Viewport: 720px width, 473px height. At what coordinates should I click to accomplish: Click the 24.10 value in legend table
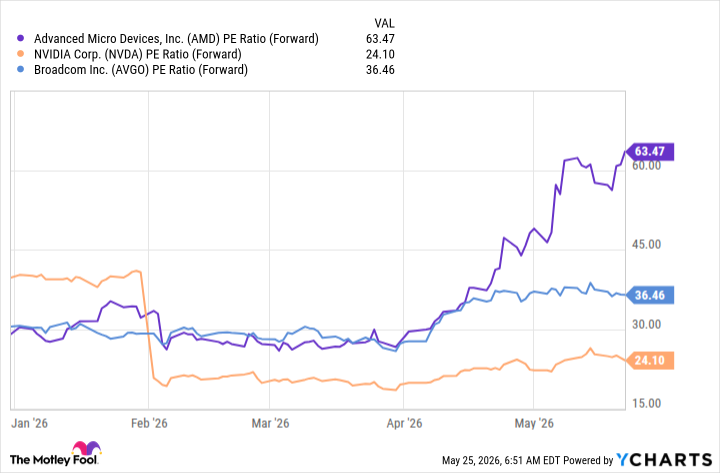point(380,54)
